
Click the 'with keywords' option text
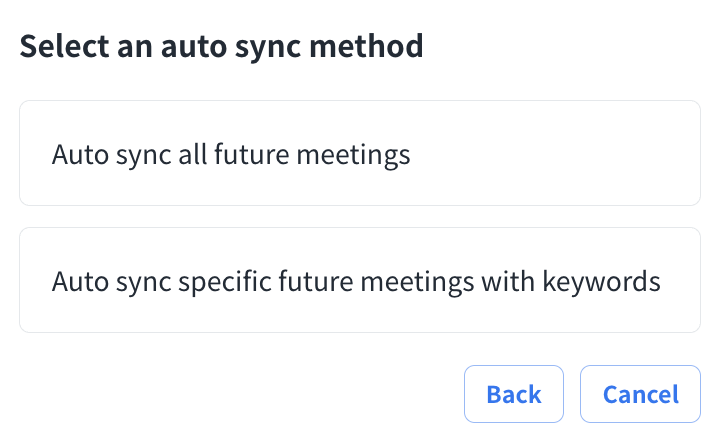click(x=356, y=281)
